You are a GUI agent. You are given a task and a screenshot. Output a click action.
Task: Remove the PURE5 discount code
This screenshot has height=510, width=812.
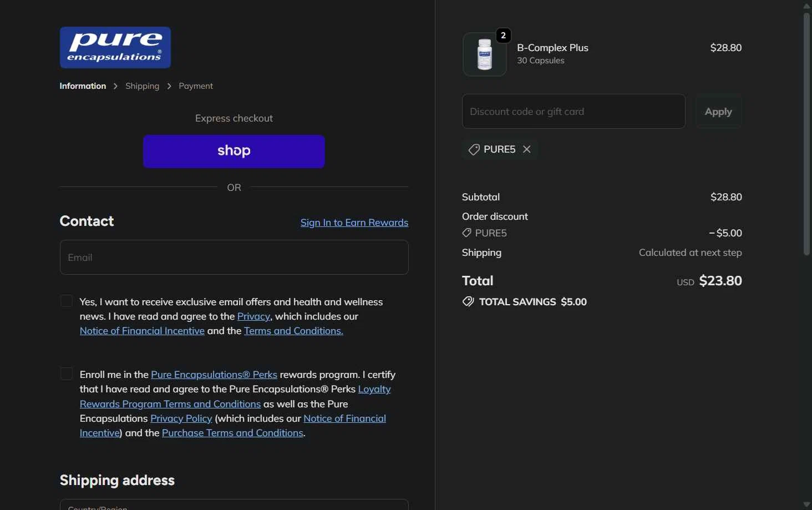(x=527, y=149)
